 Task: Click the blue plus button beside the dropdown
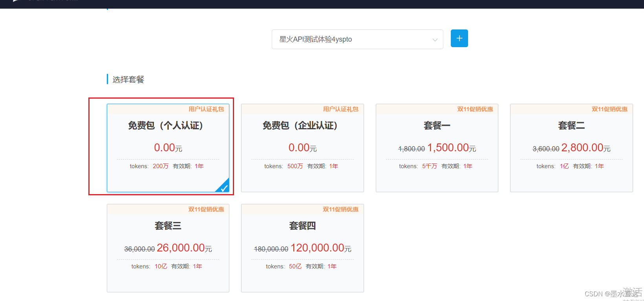point(459,39)
